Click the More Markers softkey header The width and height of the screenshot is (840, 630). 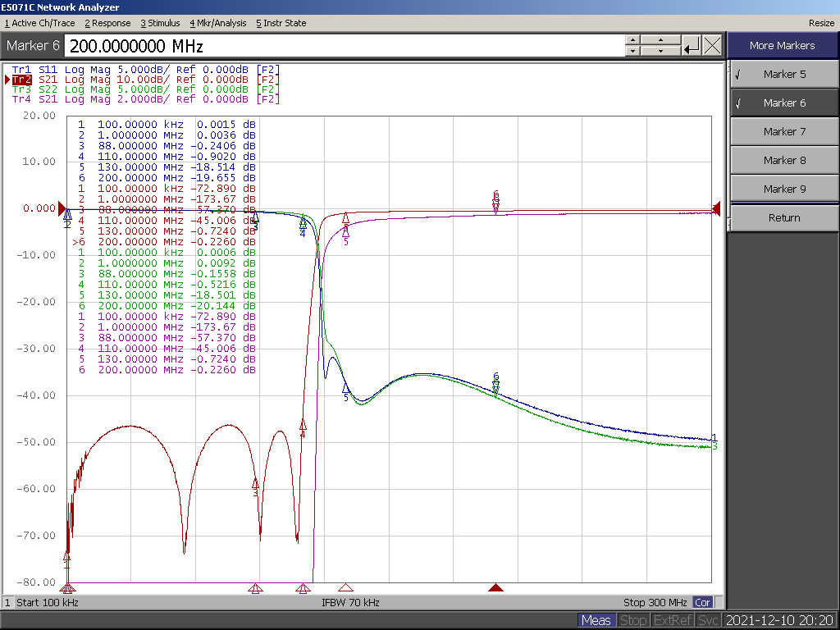tap(782, 46)
